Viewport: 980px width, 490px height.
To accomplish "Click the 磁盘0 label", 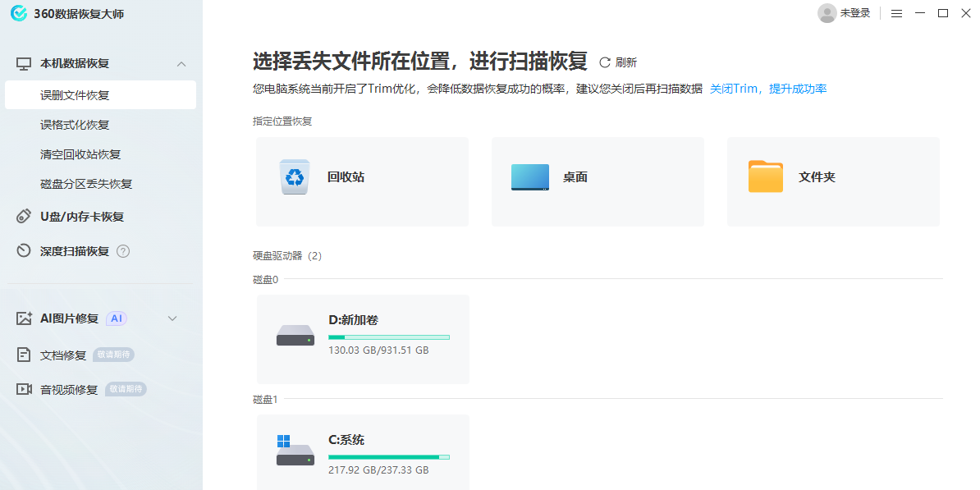I will (266, 279).
